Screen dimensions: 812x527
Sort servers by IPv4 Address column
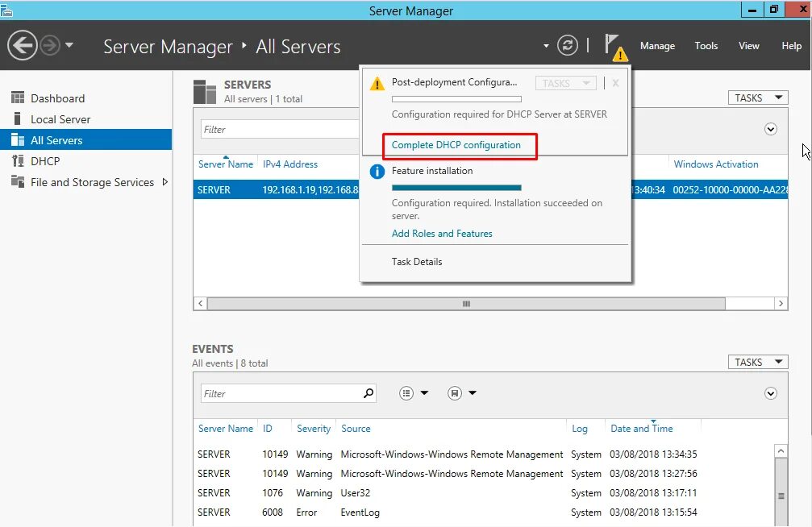click(290, 164)
